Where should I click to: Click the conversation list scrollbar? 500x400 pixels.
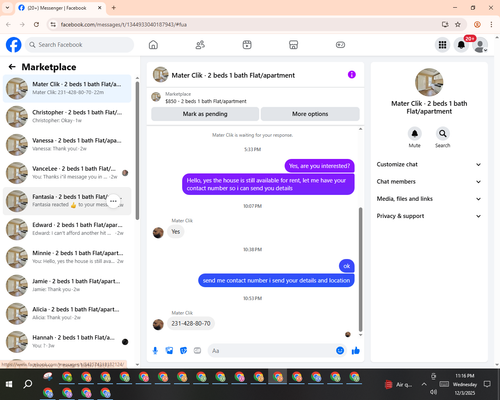[137, 151]
